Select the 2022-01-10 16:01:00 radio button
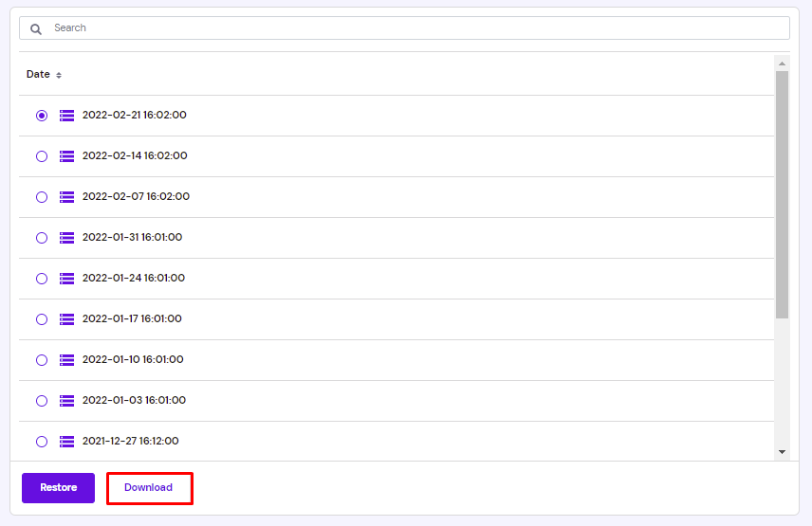This screenshot has width=812, height=526. coord(42,360)
